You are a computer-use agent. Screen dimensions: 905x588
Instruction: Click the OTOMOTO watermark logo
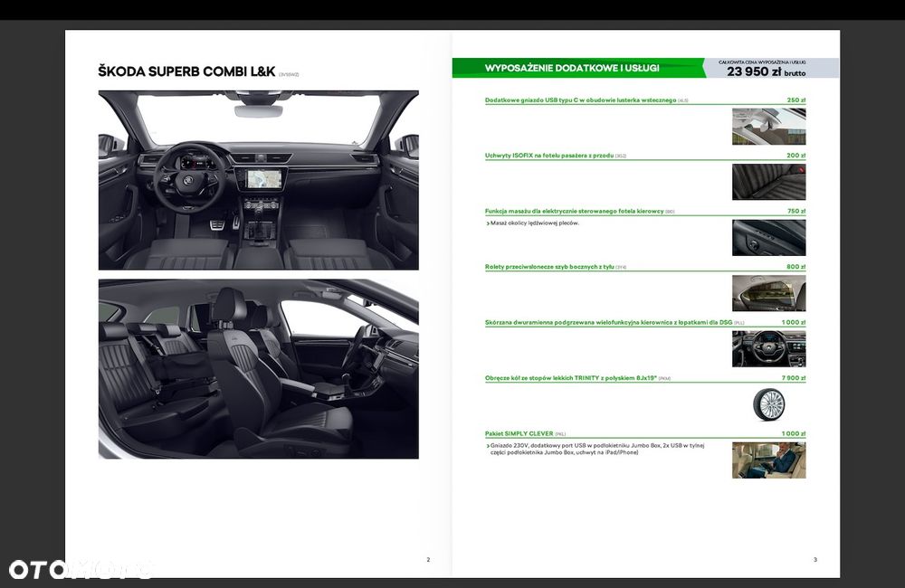[80, 569]
